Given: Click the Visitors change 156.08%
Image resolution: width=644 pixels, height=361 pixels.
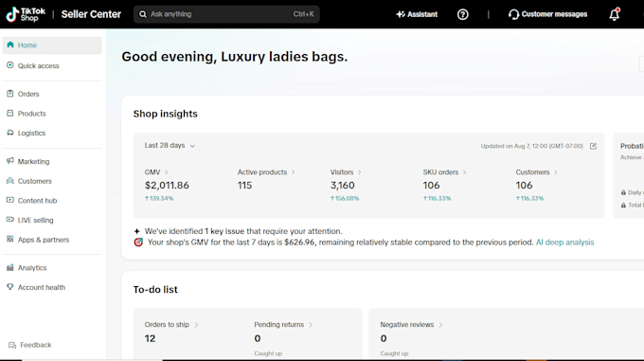Looking at the screenshot, I should coord(345,198).
